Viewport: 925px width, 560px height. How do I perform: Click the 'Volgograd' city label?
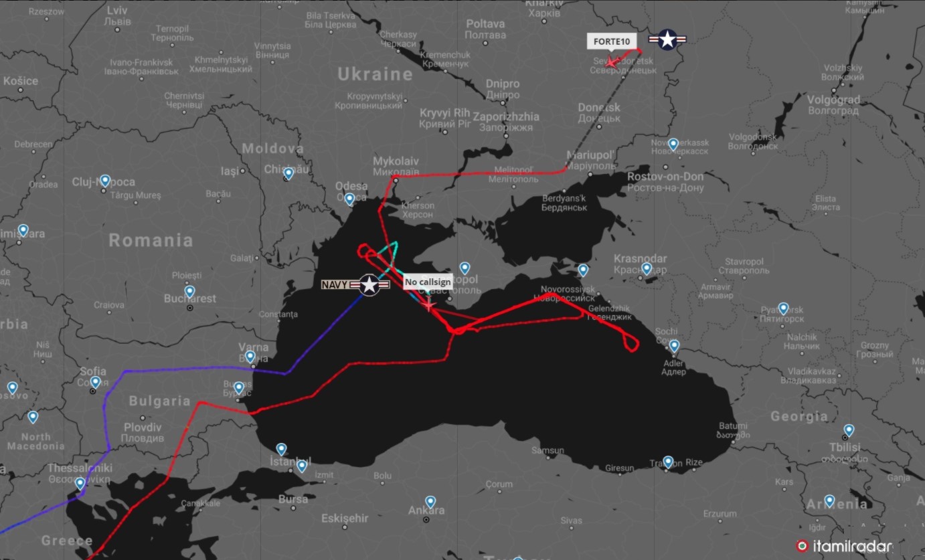[x=833, y=100]
